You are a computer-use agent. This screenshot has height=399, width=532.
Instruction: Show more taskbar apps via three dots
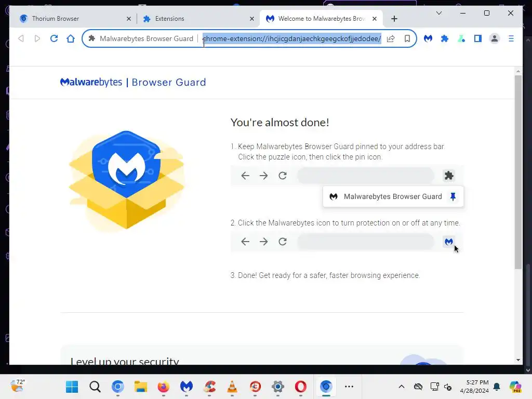(349, 387)
